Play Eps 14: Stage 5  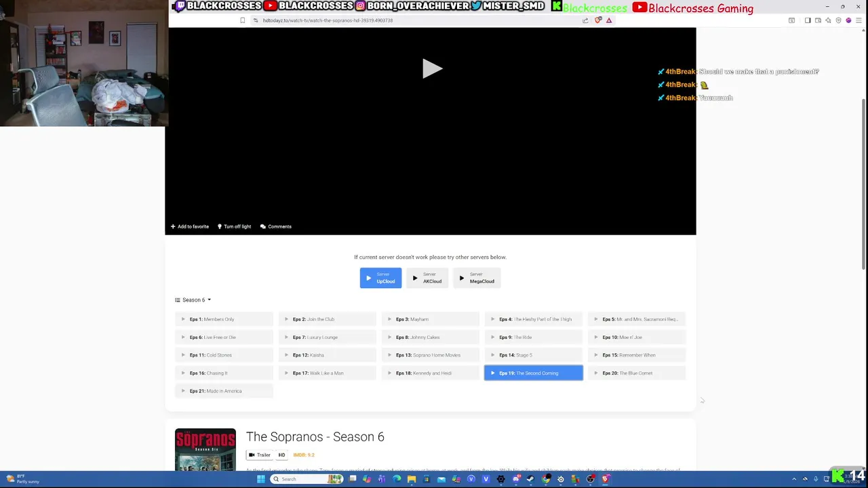tap(533, 355)
